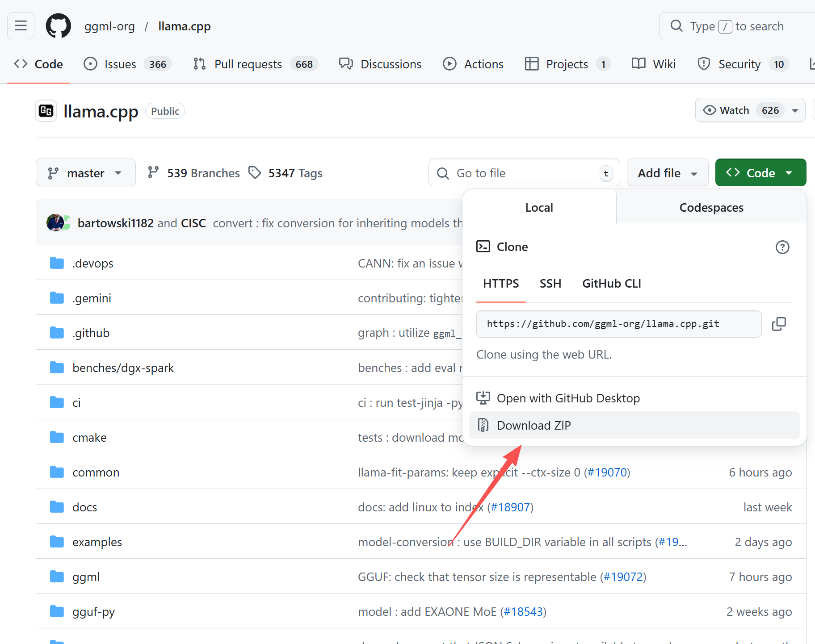The height and width of the screenshot is (644, 815).
Task: Click the .github folder icon
Action: (x=57, y=333)
